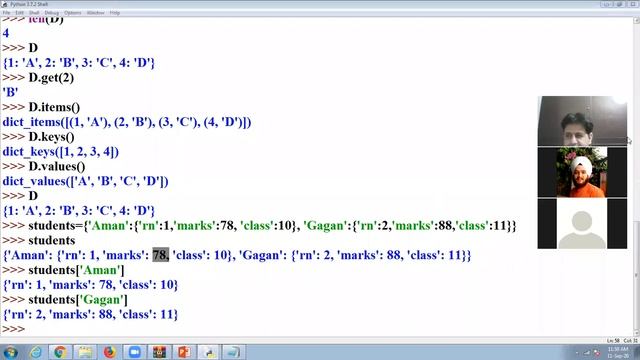
Task: Click the D.get(2) command line
Action: coord(38,78)
